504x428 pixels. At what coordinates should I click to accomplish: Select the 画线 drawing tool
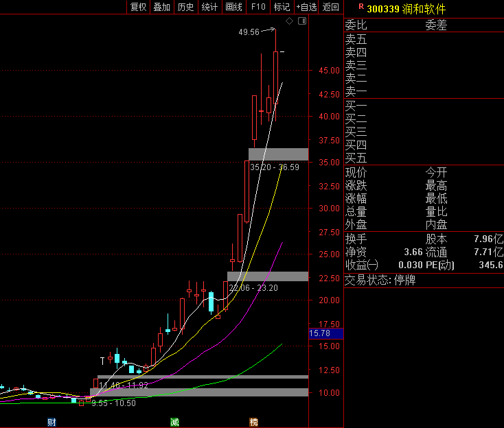click(x=234, y=7)
